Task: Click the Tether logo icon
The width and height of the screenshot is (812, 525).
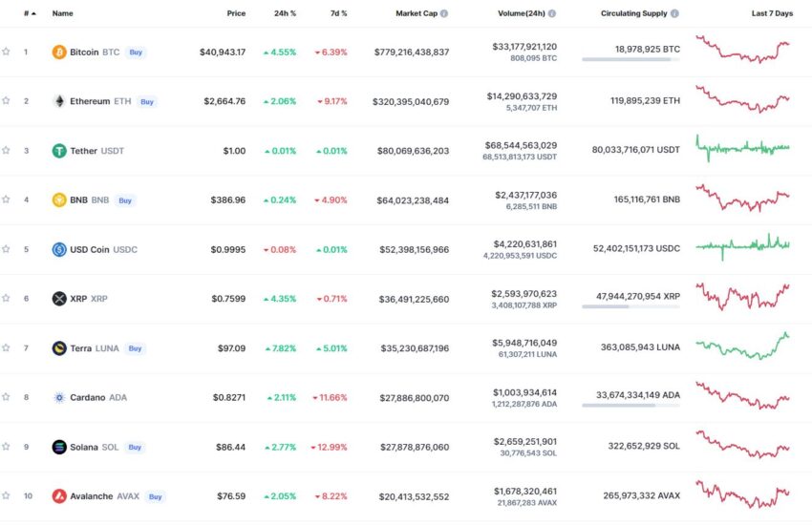Action: tap(59, 151)
